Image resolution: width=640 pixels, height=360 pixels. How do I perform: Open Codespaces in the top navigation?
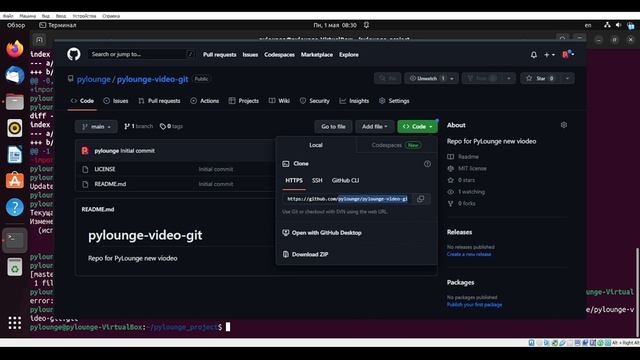click(x=279, y=55)
